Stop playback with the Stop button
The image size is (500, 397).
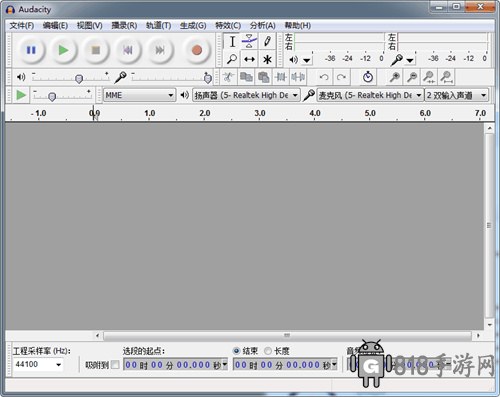click(x=96, y=50)
